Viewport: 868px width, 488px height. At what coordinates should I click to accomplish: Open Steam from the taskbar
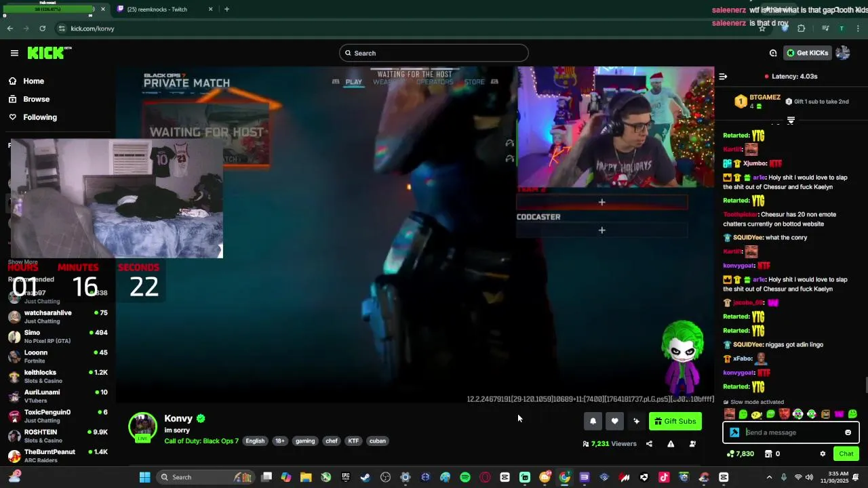(x=366, y=477)
